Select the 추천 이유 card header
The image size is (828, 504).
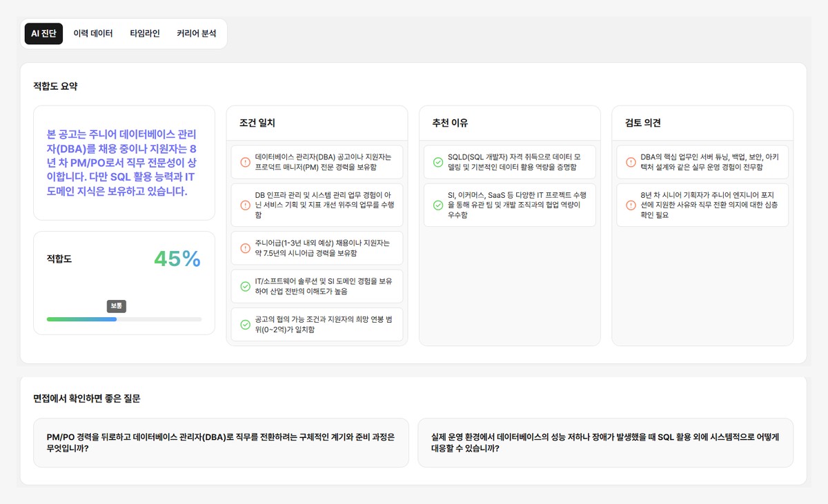coord(509,123)
